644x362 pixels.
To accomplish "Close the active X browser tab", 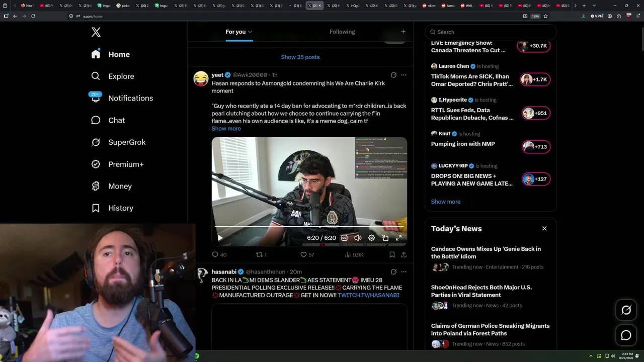I will point(319,6).
